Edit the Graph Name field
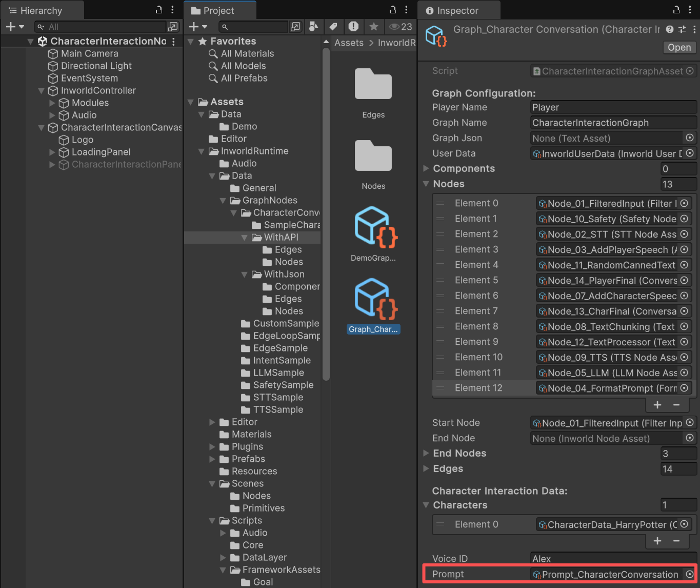Screen dimensions: 700x588 click(x=613, y=123)
